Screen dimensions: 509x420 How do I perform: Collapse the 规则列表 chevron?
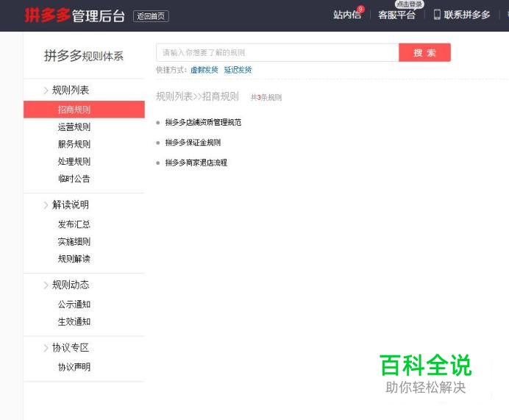[x=46, y=90]
